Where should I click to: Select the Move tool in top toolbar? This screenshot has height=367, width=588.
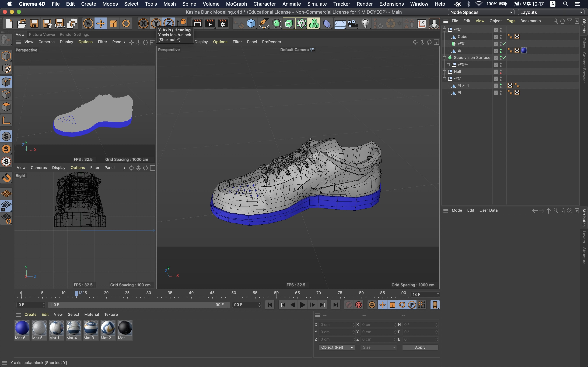tap(101, 24)
